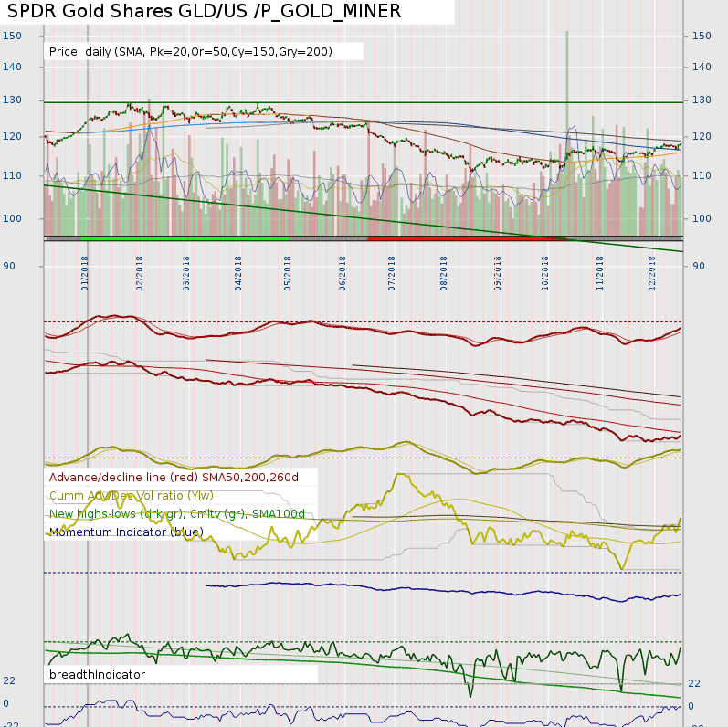Click the 22 value on the right breadth axis
Screen dimensions: 728x727
694,683
